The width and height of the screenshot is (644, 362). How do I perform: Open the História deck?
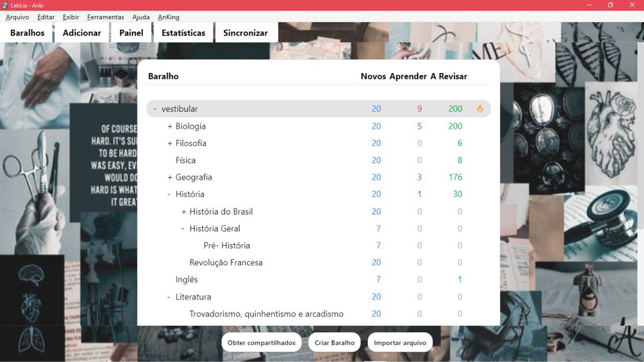pyautogui.click(x=190, y=194)
